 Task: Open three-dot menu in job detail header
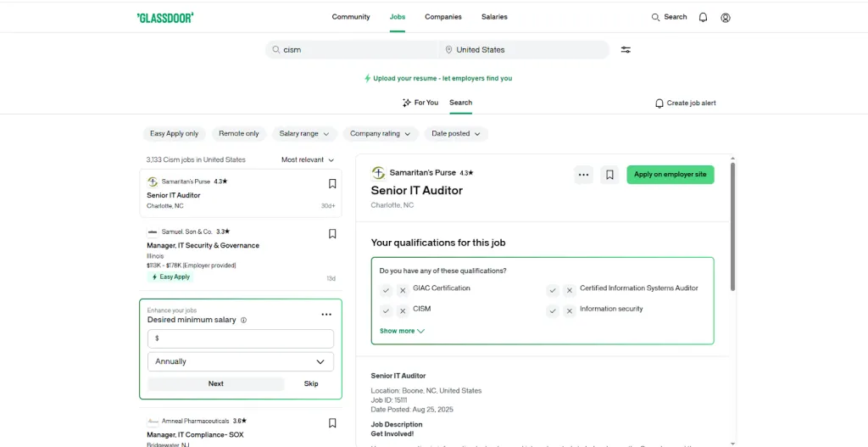click(583, 175)
